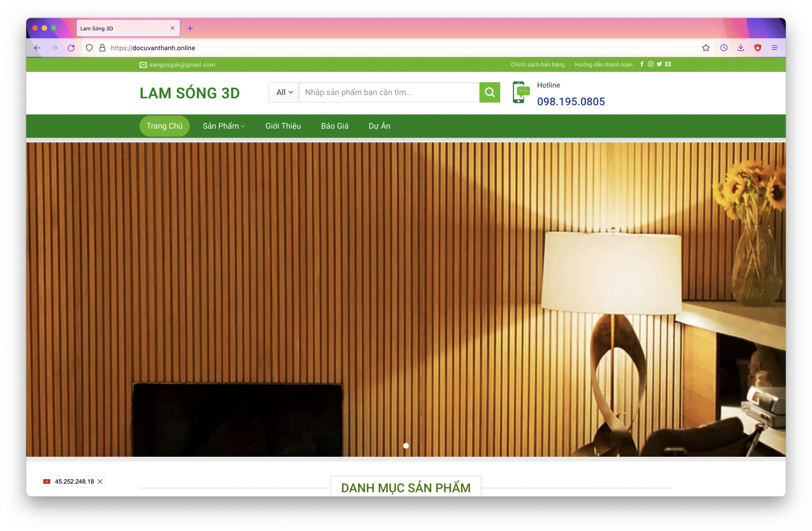The height and width of the screenshot is (531, 812).
Task: Click the hotline number 098.195.0805
Action: (x=570, y=102)
